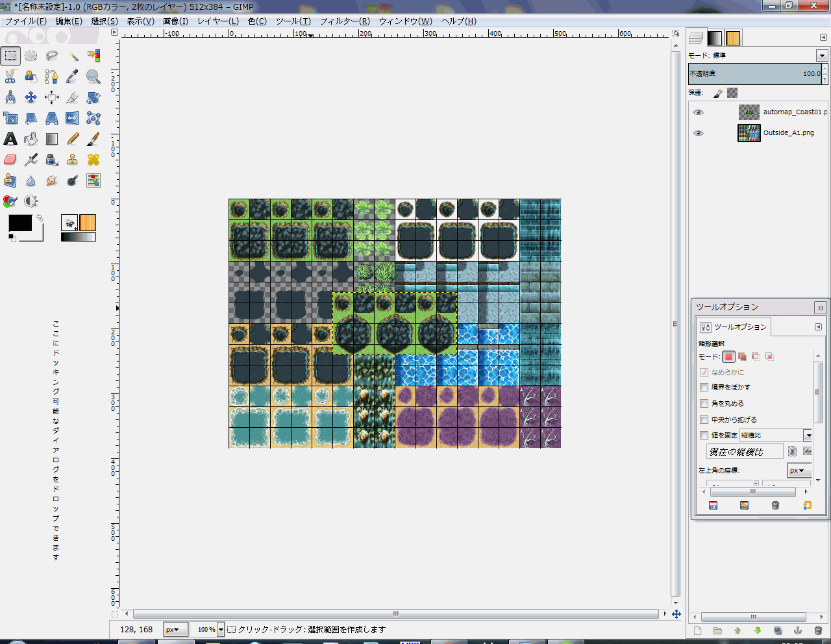Enable 値を固定 fixed value checkbox

[x=704, y=435]
